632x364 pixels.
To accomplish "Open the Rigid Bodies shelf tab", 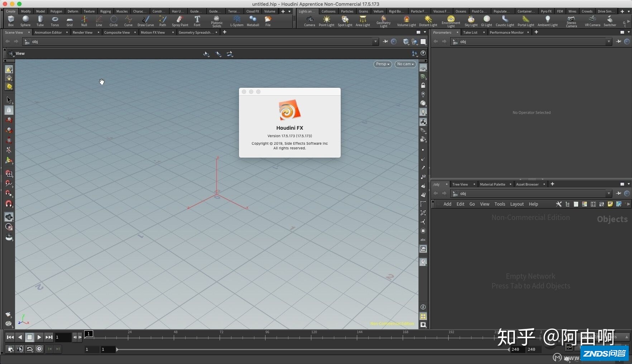I will click(396, 11).
